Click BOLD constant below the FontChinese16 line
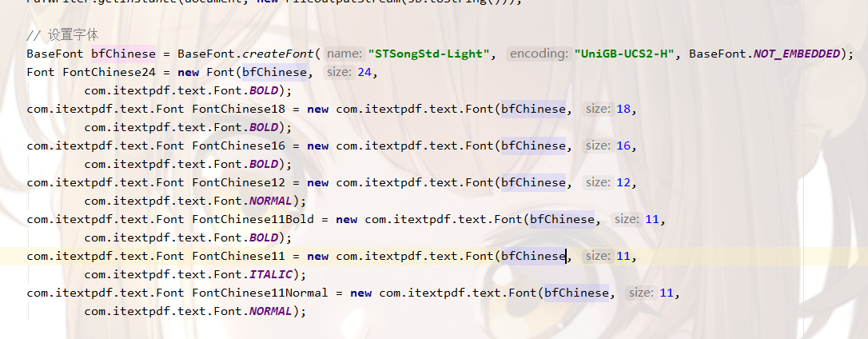Screen dimensions: 868x339 (x=264, y=165)
